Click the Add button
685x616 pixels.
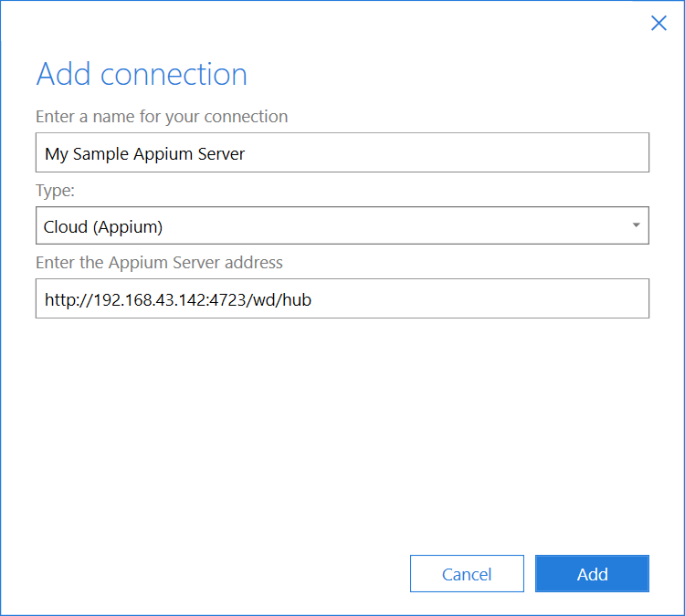coord(592,574)
